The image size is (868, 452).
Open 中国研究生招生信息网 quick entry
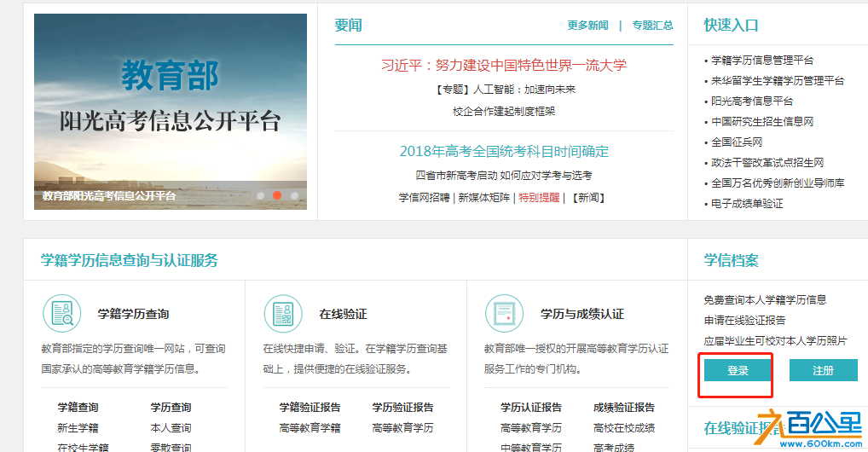(x=762, y=122)
